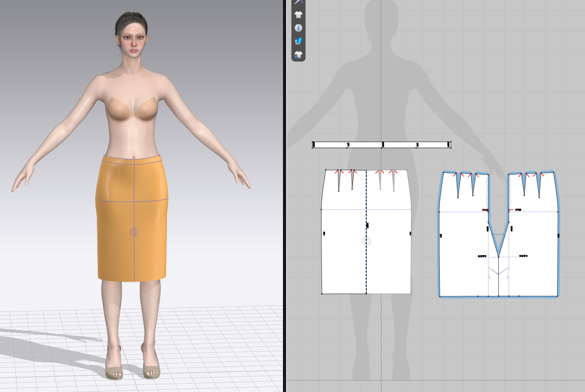This screenshot has height=392, width=585.
Task: Open the blue info icon
Action: pos(298,28)
